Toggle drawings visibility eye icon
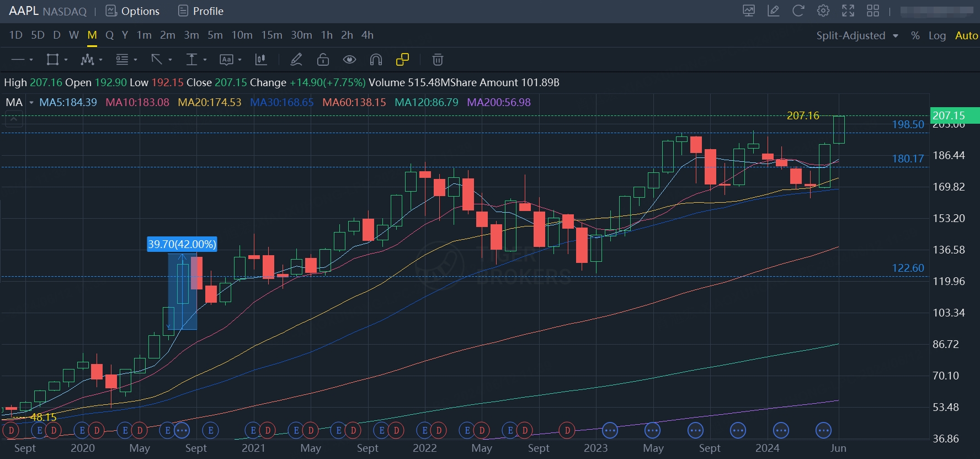Screen dimensions: 980x459 coord(349,60)
